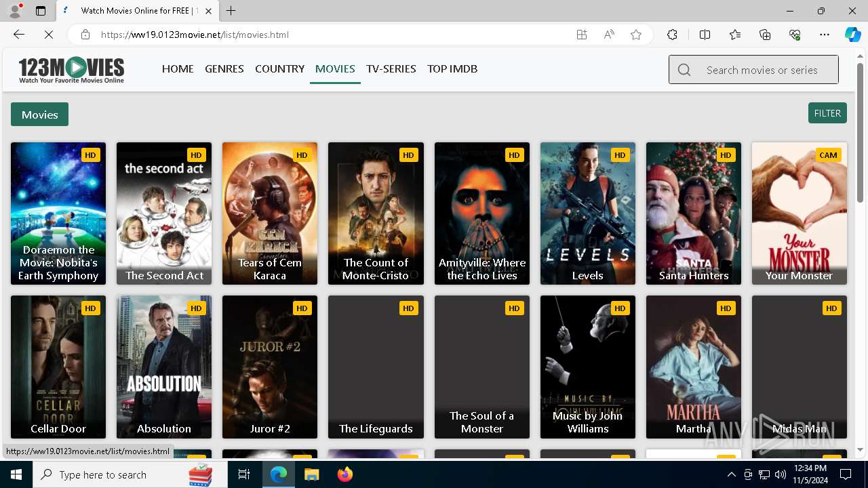Open the Juror #2 poster
This screenshot has height=488, width=868.
(270, 367)
